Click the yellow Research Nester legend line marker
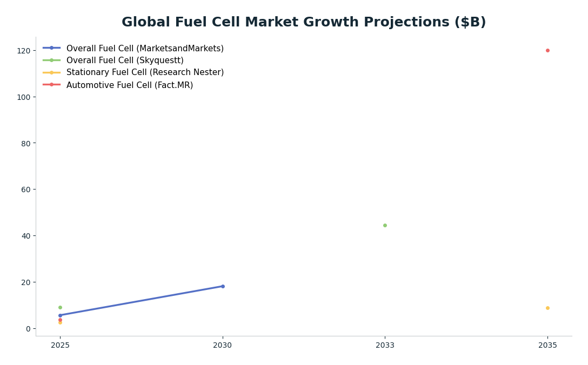Screen dimensions: 588x365 (x=52, y=73)
